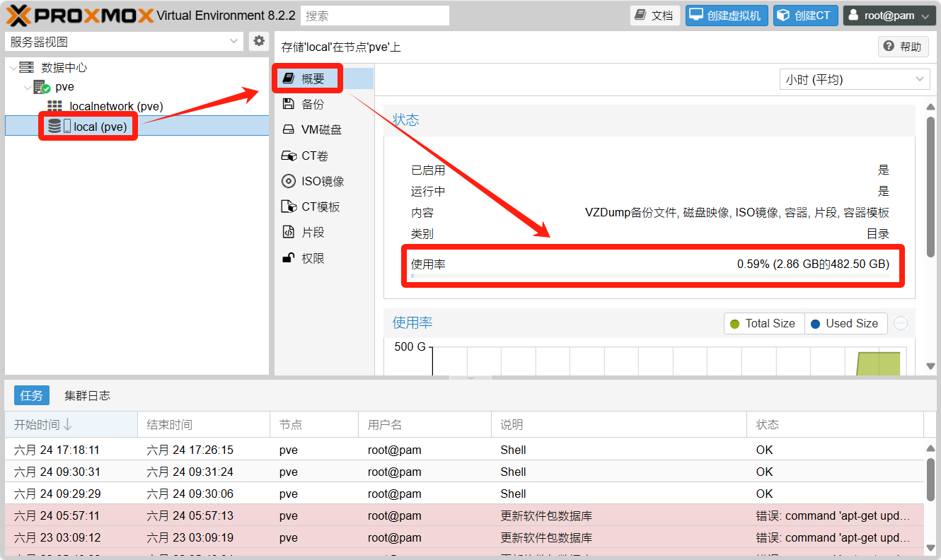Toggle the Total Size legend series
Image resolution: width=941 pixels, height=560 pixels.
point(763,323)
